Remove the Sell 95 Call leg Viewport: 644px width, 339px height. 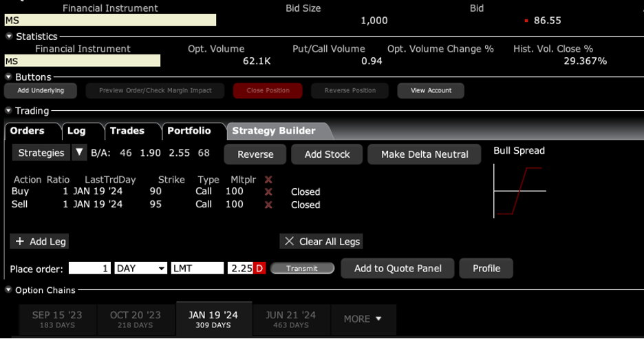[268, 205]
